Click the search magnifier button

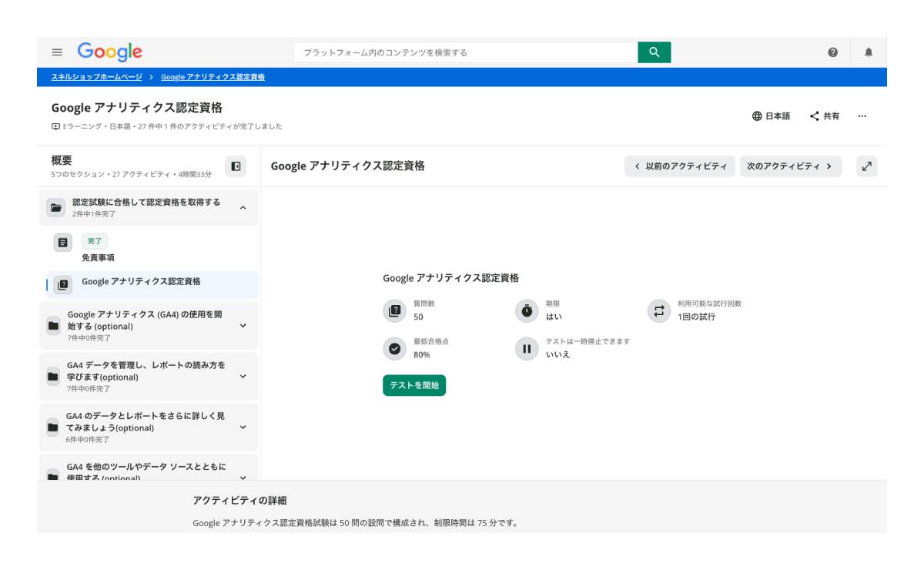click(x=654, y=52)
